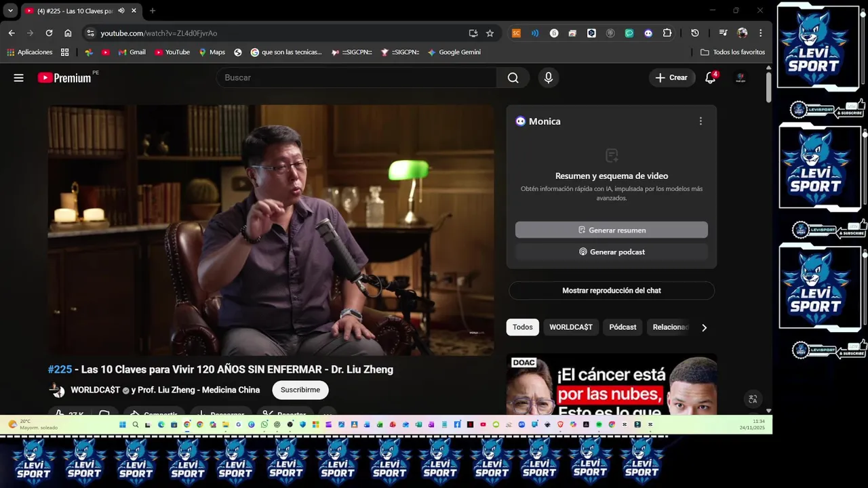The width and height of the screenshot is (868, 488).
Task: Click the #225 hashtag link in title
Action: [60, 369]
